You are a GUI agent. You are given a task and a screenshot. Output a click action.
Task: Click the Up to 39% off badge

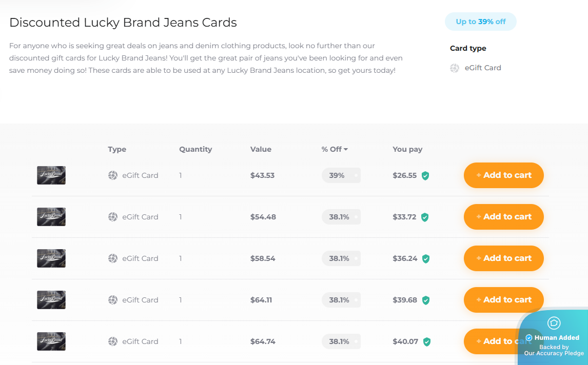click(481, 22)
